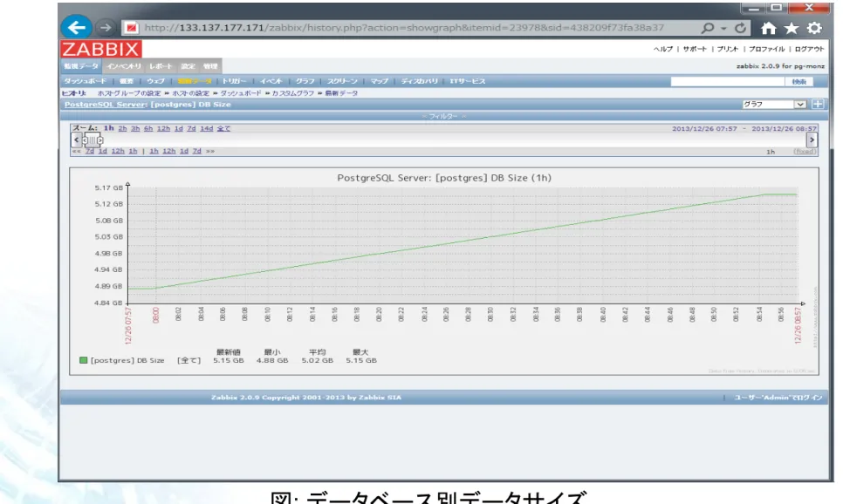Click the ヘルプ link
Image resolution: width=843 pixels, height=504 pixels.
pyautogui.click(x=663, y=49)
